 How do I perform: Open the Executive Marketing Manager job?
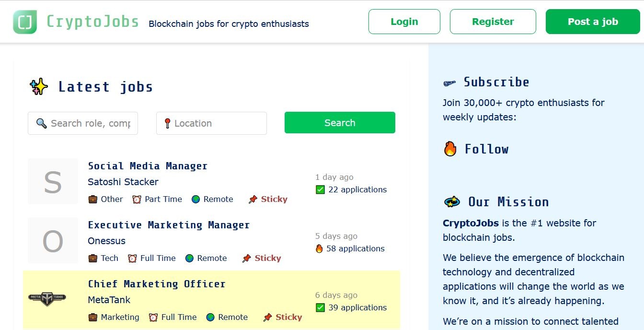pyautogui.click(x=169, y=225)
